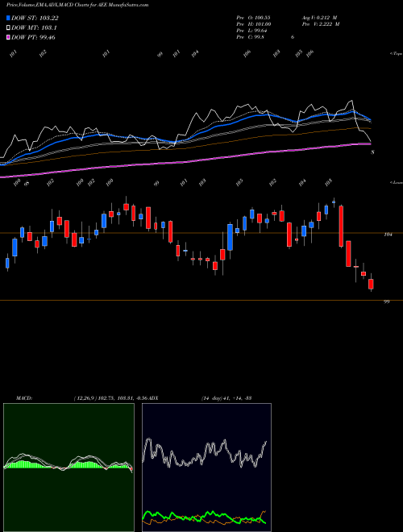Click the 'Pre C: 99.8' close value
Image resolution: width=403 pixels, height=532 pixels.
(x=250, y=37)
